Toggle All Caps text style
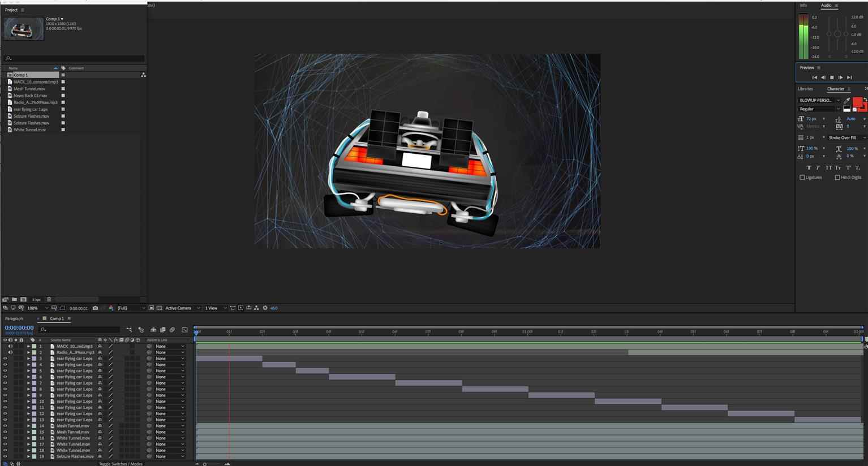The height and width of the screenshot is (466, 868). point(828,168)
